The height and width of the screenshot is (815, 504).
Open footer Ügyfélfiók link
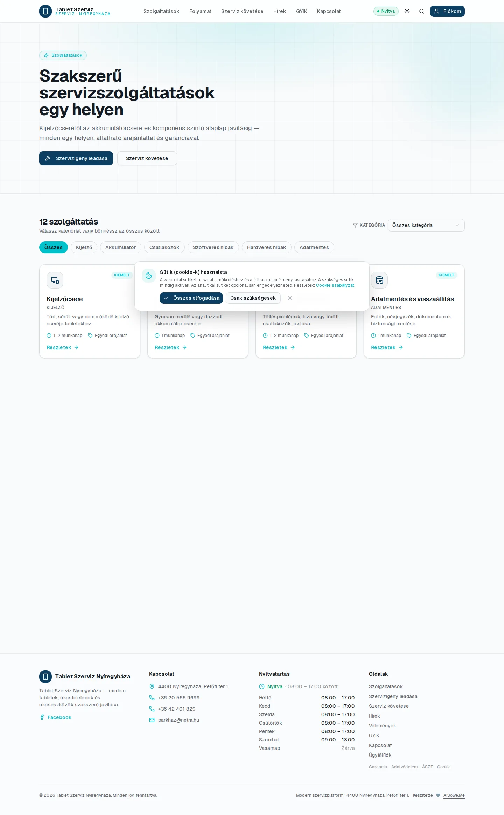[380, 755]
